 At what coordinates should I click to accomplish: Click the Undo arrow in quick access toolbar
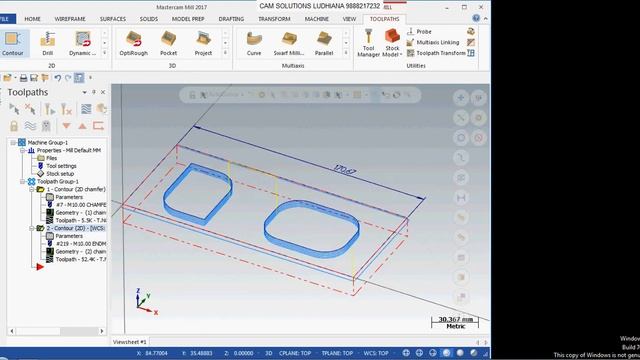58,78
